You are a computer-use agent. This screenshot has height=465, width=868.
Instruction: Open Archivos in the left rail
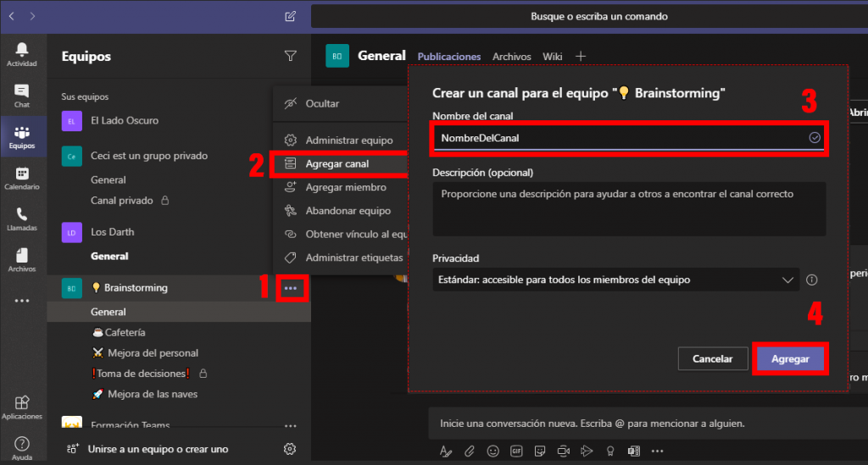pyautogui.click(x=21, y=260)
